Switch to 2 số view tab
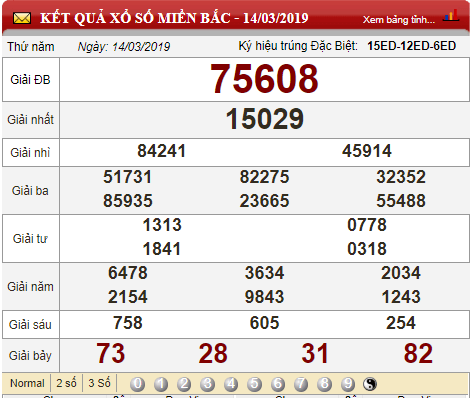 click(x=66, y=383)
